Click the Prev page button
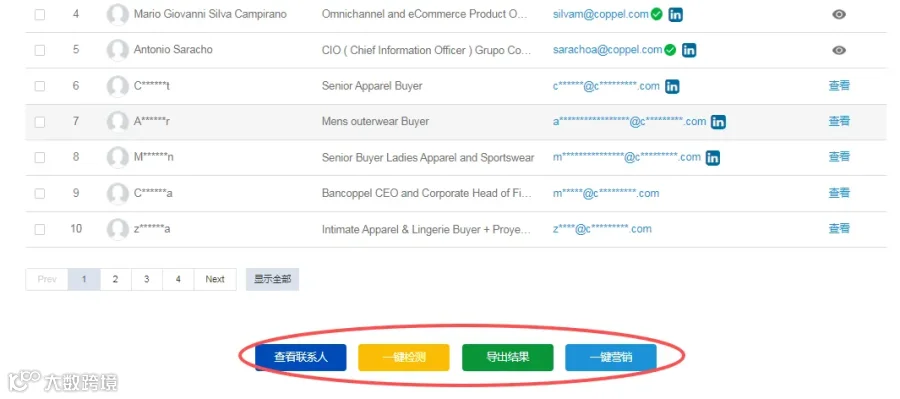 (47, 280)
